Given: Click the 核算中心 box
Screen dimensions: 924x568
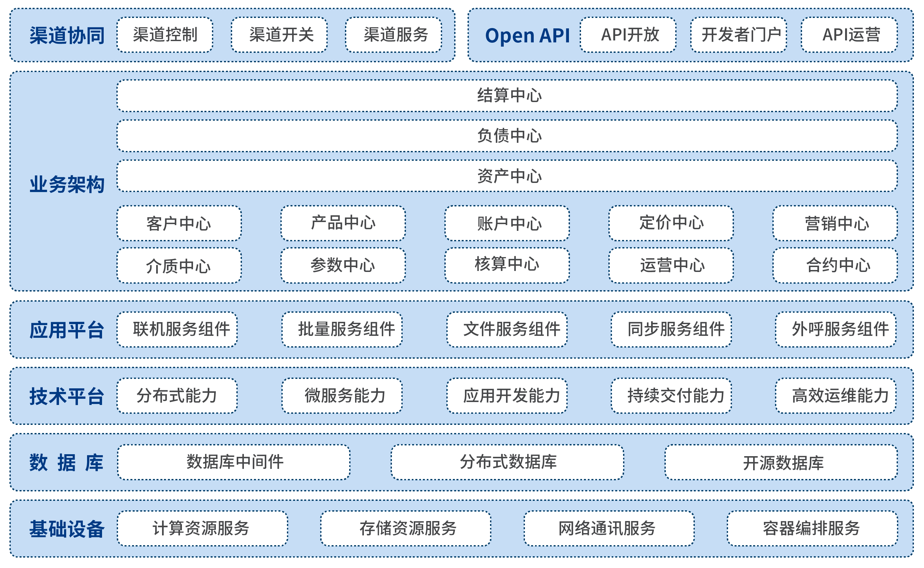Looking at the screenshot, I should [x=507, y=265].
